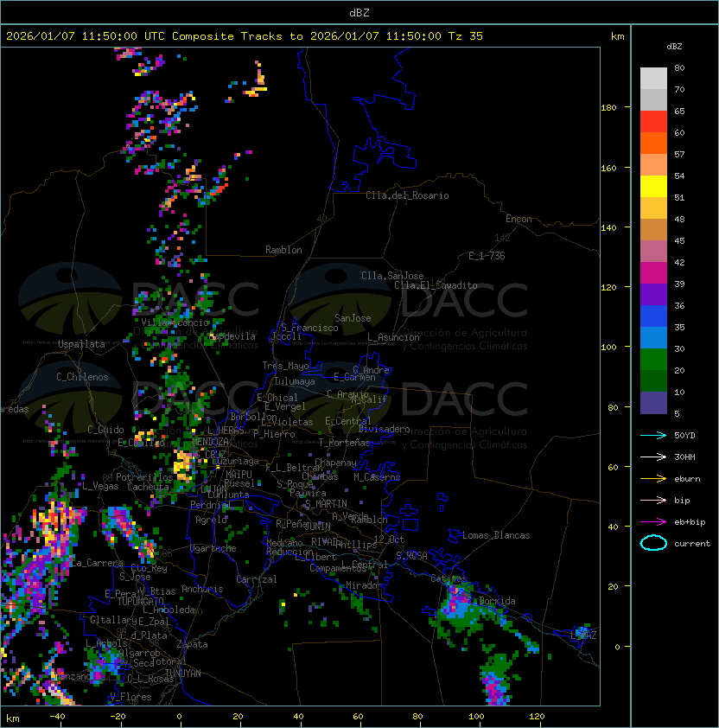
Task: Click the JUNIN map label
Action: point(318,526)
